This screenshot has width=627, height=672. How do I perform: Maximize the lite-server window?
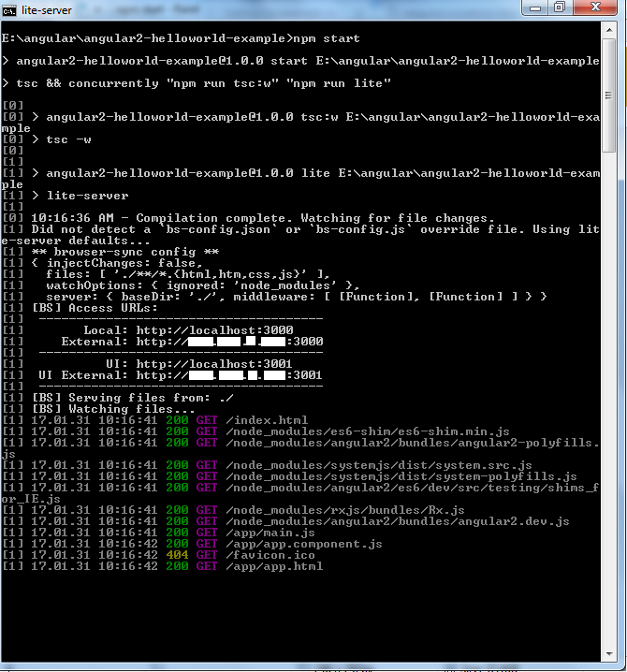(x=560, y=7)
